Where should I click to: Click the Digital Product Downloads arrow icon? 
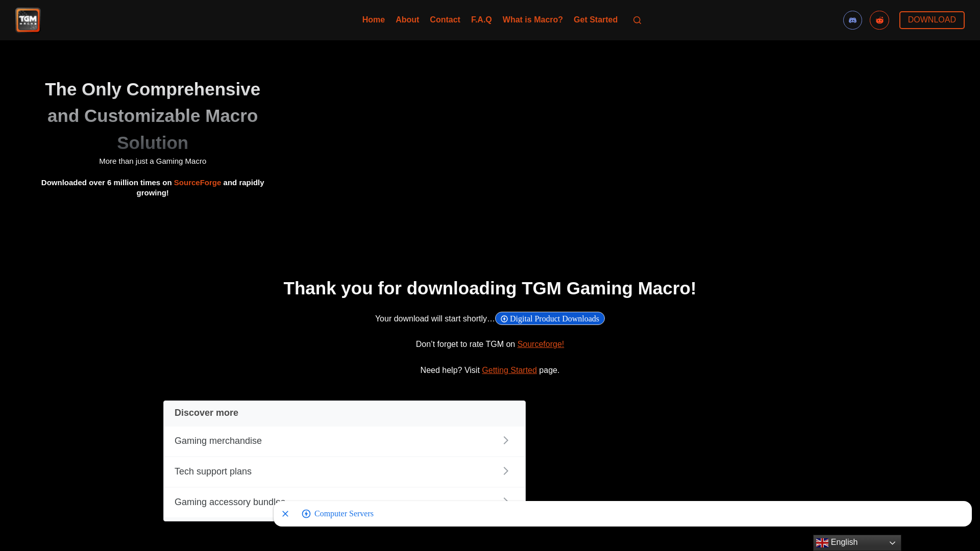pos(504,319)
